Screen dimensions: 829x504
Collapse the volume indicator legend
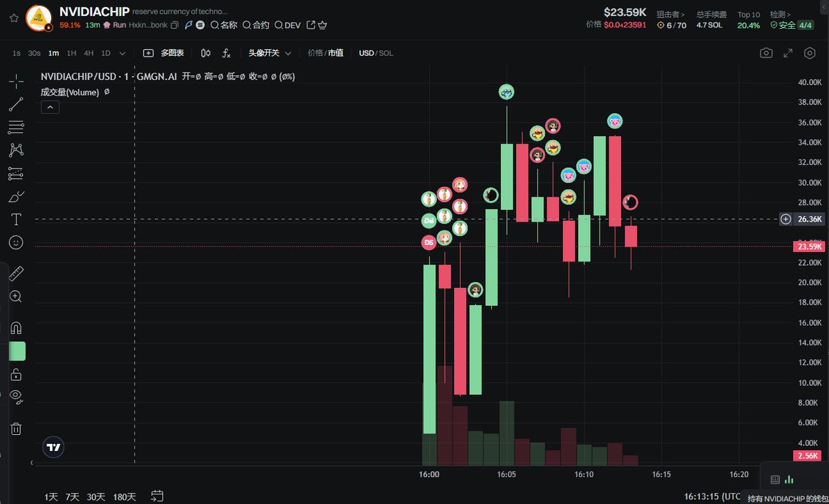(x=50, y=107)
